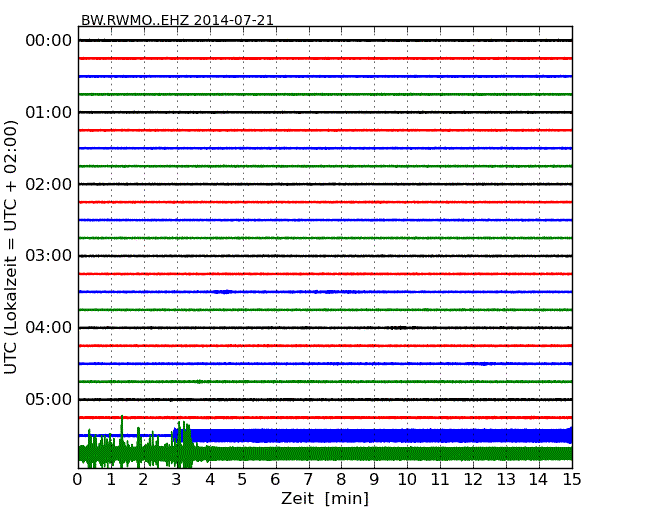
Task: Click the tall green spike near minute 1
Action: click(x=122, y=431)
